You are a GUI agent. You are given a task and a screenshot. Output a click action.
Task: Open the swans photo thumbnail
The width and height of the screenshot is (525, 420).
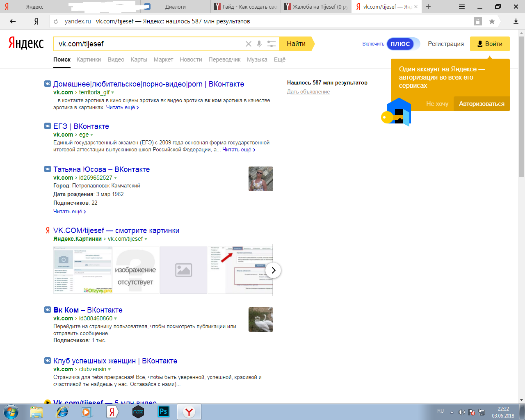click(261, 320)
